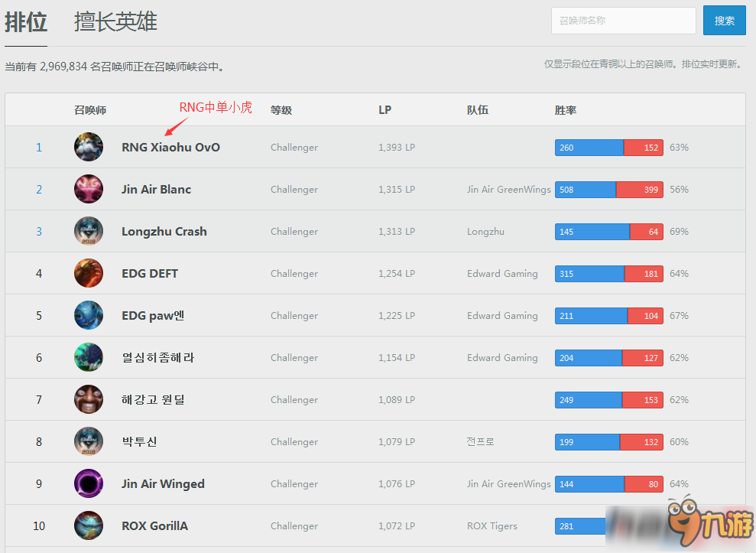
Task: Open the Jin Air Blanc summoner link
Action: [156, 189]
